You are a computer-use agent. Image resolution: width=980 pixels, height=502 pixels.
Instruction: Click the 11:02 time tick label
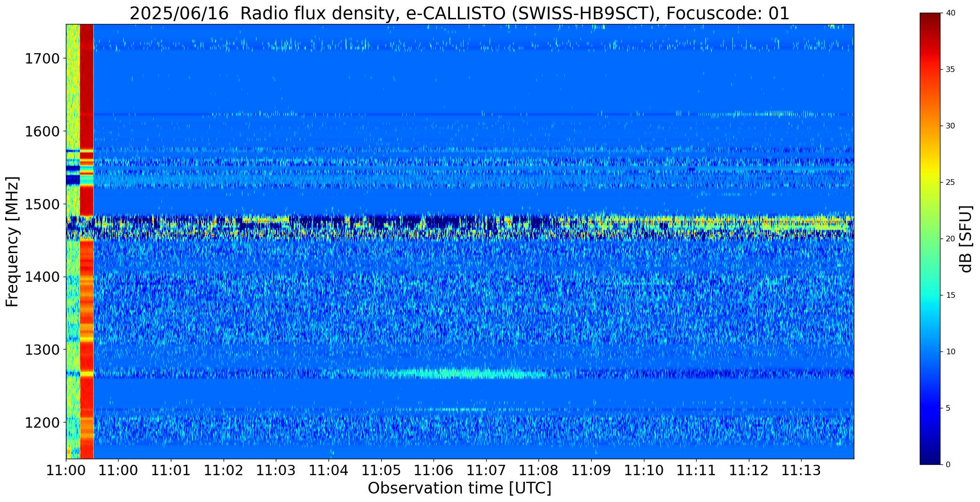(x=224, y=470)
